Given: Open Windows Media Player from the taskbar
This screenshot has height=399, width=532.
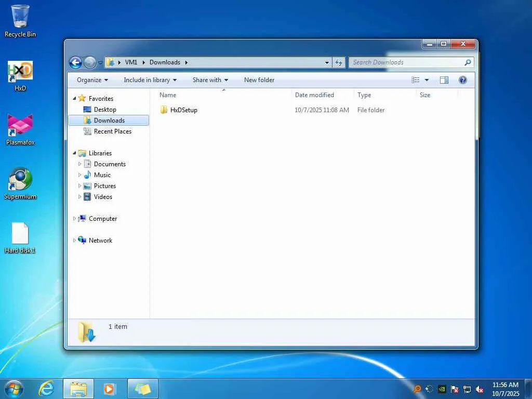Looking at the screenshot, I should pyautogui.click(x=109, y=389).
